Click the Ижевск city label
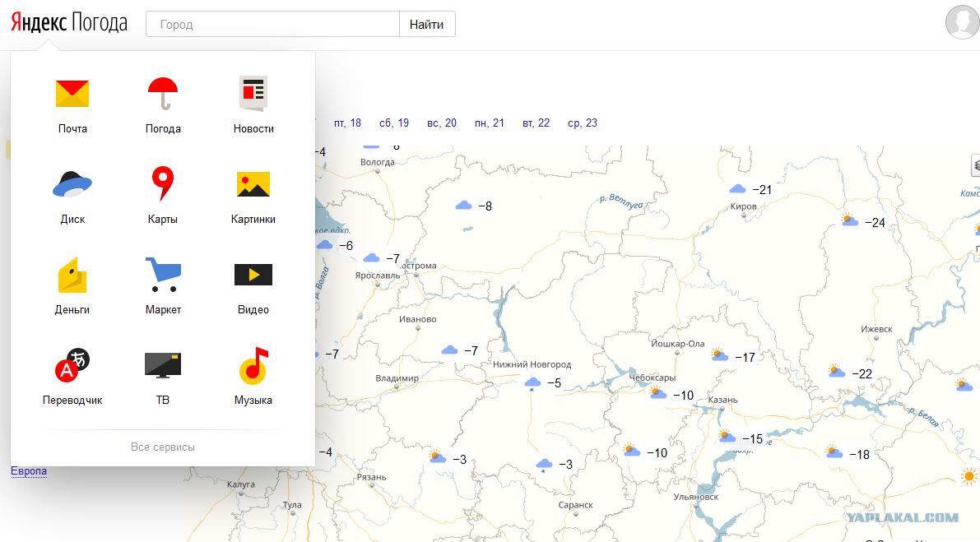The image size is (980, 542). pos(876,329)
